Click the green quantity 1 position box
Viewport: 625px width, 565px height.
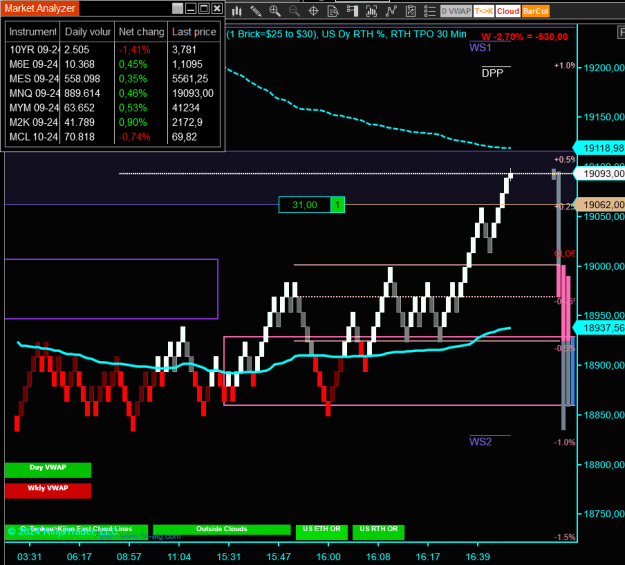click(338, 205)
